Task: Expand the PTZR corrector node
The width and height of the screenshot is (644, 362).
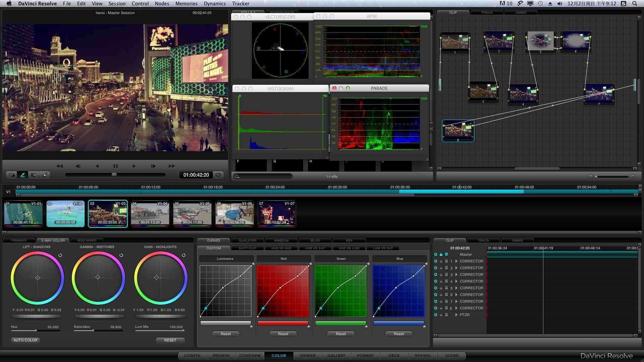Action: coord(456,314)
